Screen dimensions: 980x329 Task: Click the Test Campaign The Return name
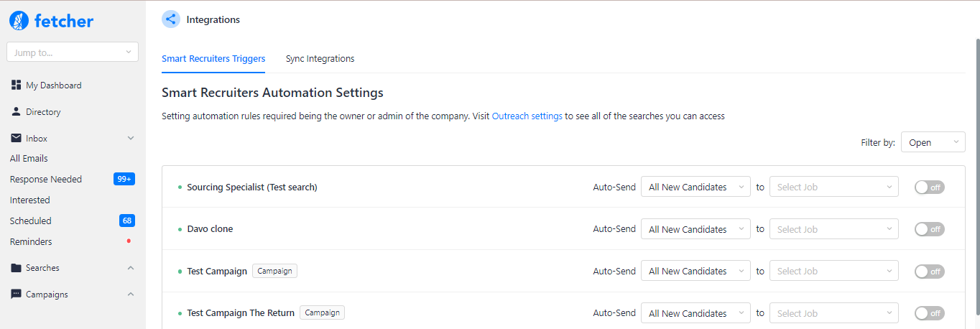(241, 313)
